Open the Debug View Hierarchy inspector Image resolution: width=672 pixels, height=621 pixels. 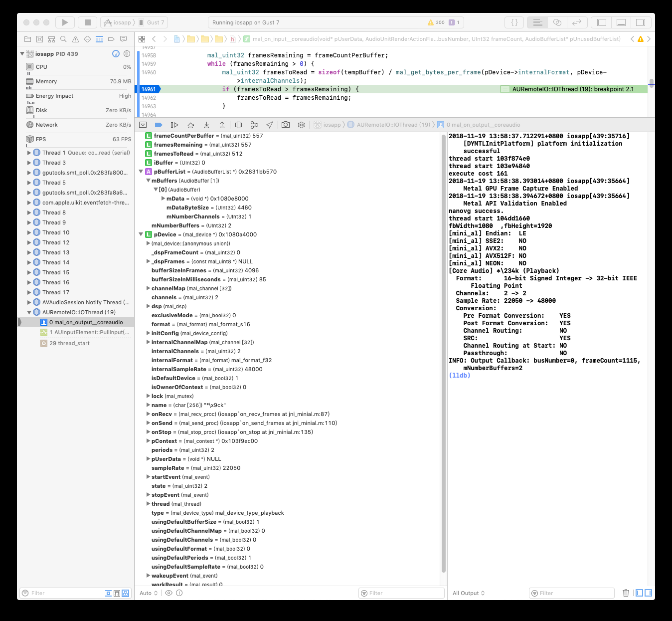point(238,125)
